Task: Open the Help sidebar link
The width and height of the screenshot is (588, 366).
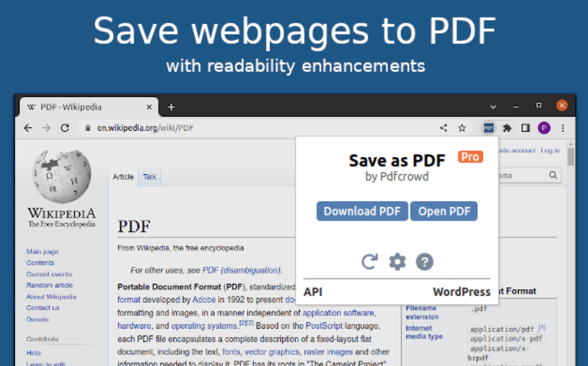Action: 33,353
